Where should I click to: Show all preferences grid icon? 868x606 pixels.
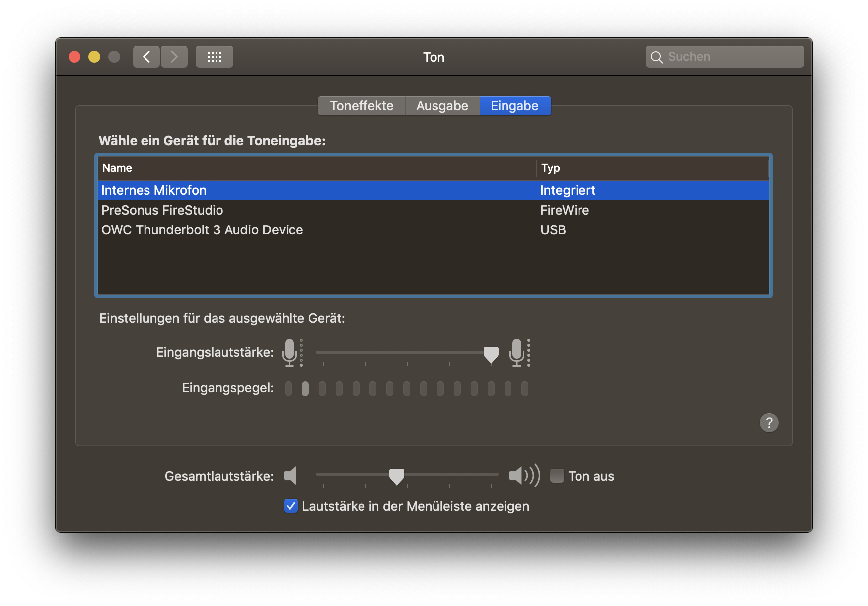click(x=214, y=57)
